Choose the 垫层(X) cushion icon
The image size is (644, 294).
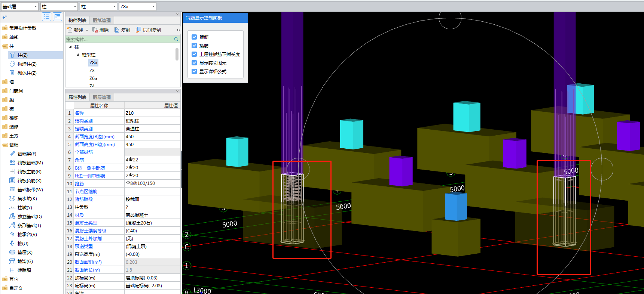(12, 252)
